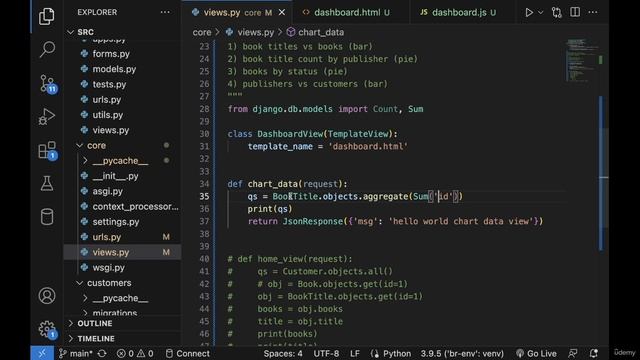This screenshot has height=360, width=640.
Task: Open asgi.py in the explorer
Action: (107, 191)
